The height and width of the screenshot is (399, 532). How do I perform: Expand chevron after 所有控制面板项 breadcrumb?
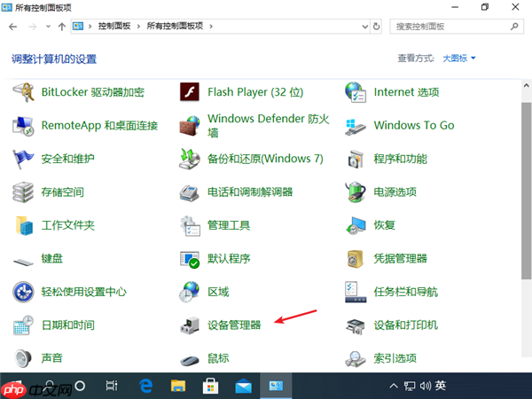[211, 27]
